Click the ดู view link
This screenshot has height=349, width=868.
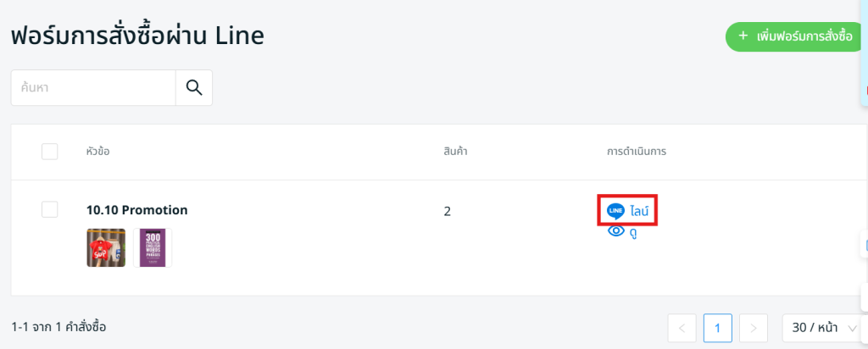[x=633, y=232]
